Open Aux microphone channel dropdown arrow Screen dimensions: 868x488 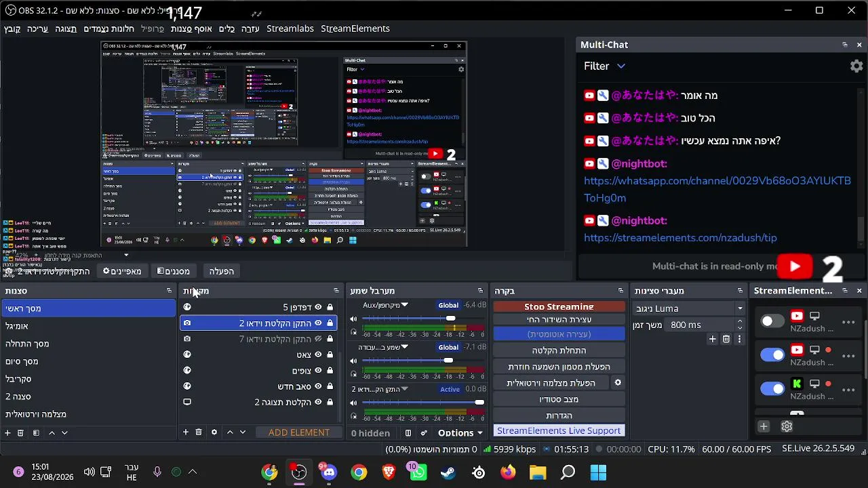[x=405, y=305]
